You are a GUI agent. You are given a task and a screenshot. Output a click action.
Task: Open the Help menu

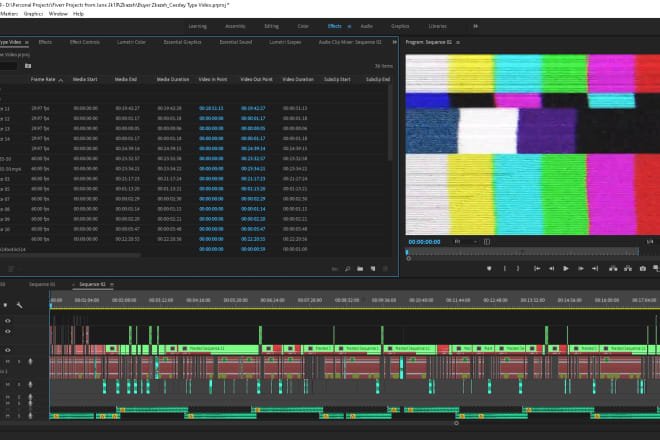coord(78,14)
